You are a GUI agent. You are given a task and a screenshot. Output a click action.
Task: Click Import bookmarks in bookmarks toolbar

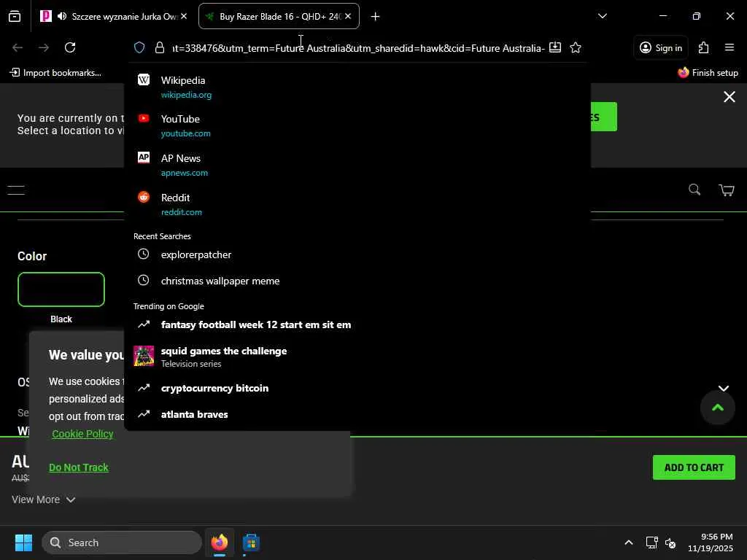coord(55,73)
